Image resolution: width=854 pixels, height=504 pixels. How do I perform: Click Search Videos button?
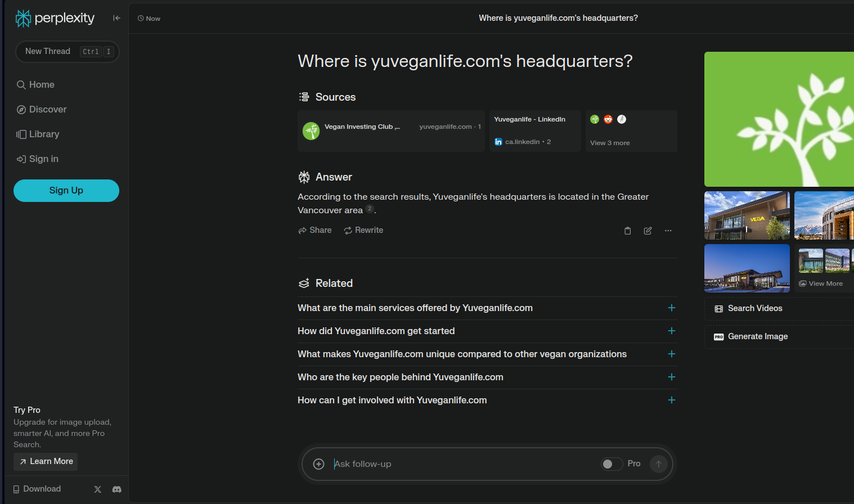coord(779,309)
